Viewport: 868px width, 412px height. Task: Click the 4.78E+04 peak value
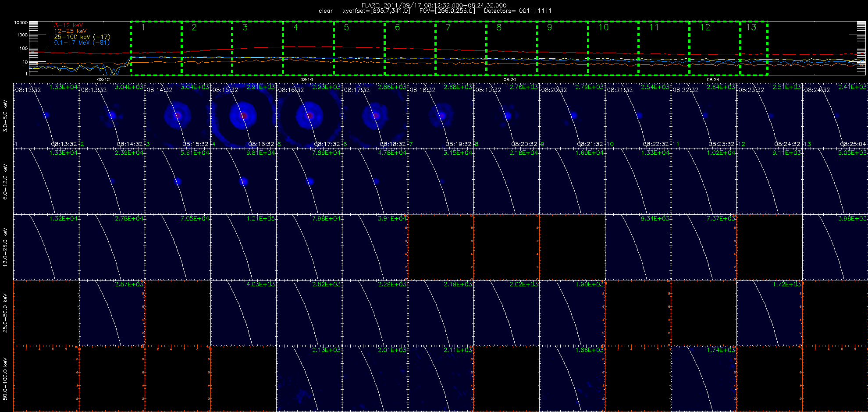392,153
